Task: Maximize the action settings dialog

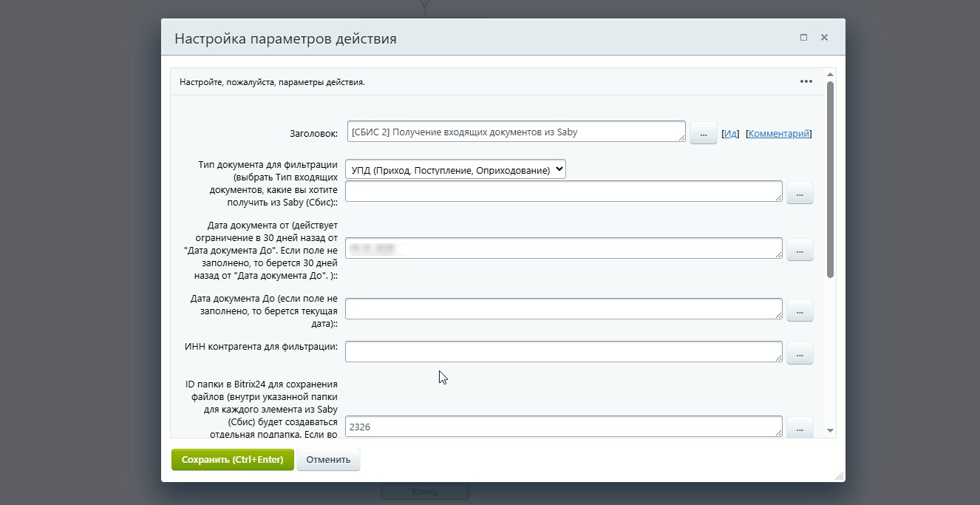Action: [x=803, y=38]
